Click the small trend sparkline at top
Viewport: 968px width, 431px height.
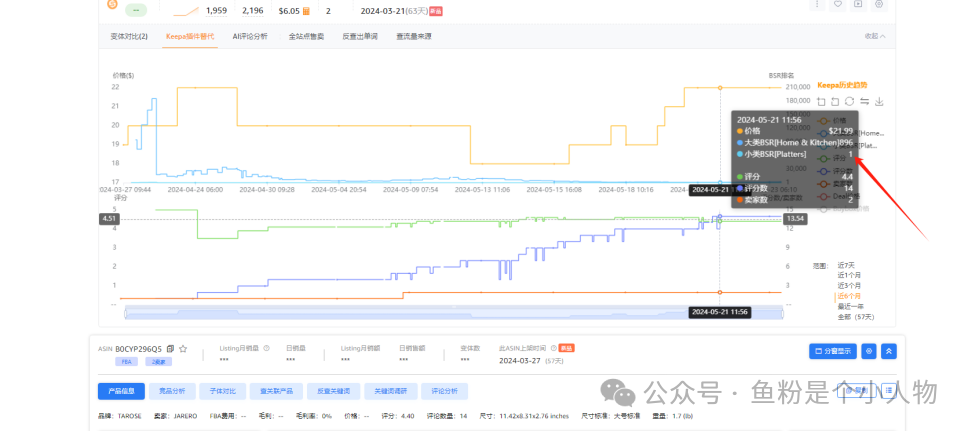(185, 10)
